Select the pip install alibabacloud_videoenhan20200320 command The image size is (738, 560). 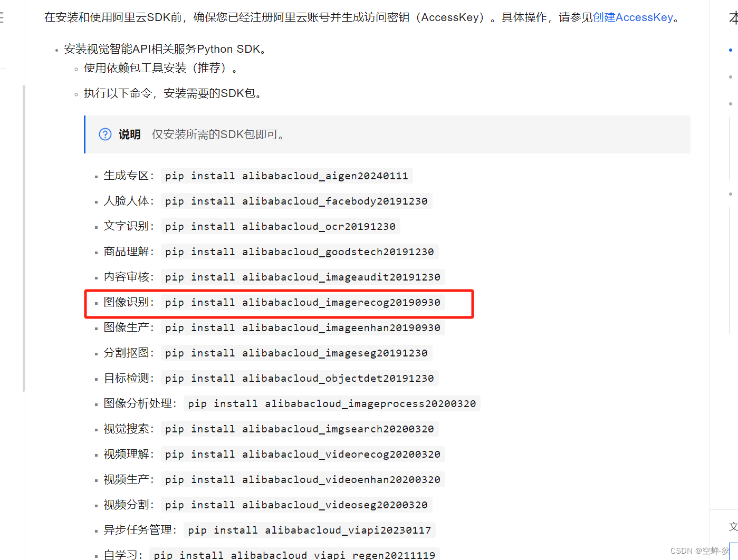click(x=303, y=479)
